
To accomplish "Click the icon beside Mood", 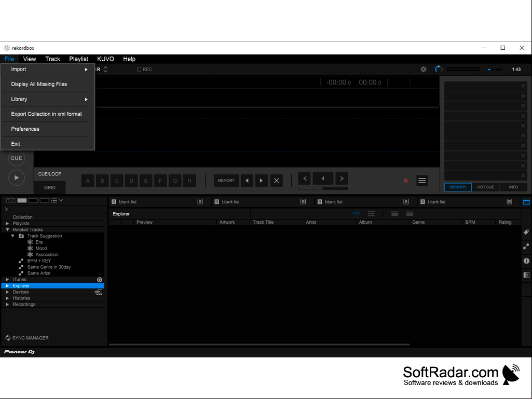I will pos(30,249).
